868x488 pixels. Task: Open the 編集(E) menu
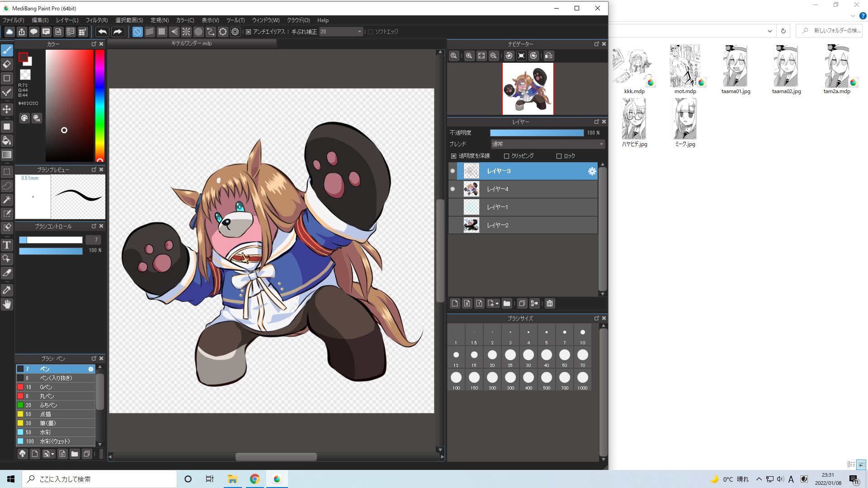(x=40, y=20)
